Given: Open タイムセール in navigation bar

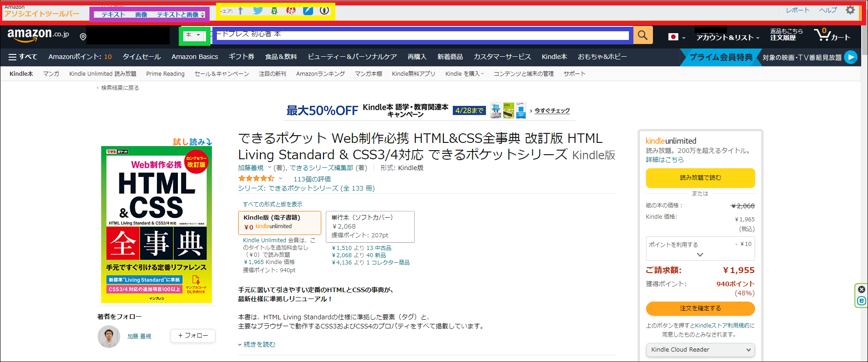Looking at the screenshot, I should coord(142,57).
